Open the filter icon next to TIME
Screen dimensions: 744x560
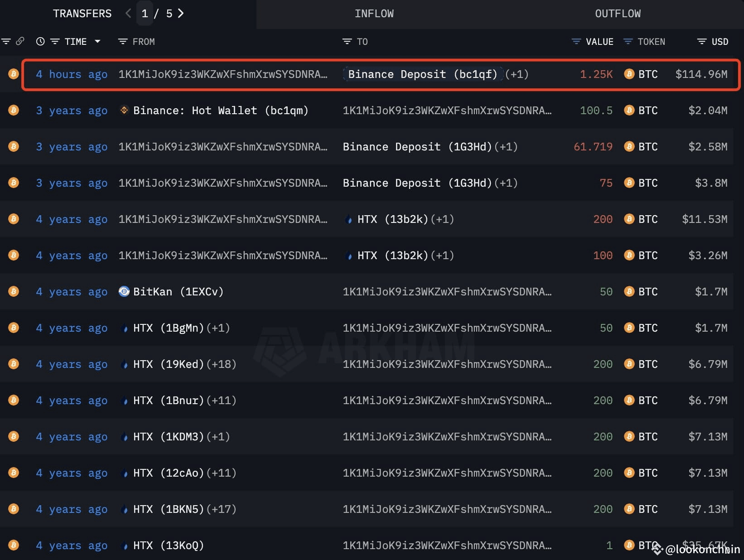pos(55,42)
